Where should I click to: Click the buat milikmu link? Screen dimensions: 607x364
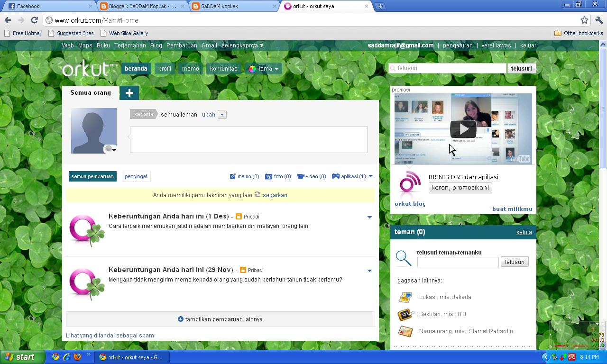512,209
